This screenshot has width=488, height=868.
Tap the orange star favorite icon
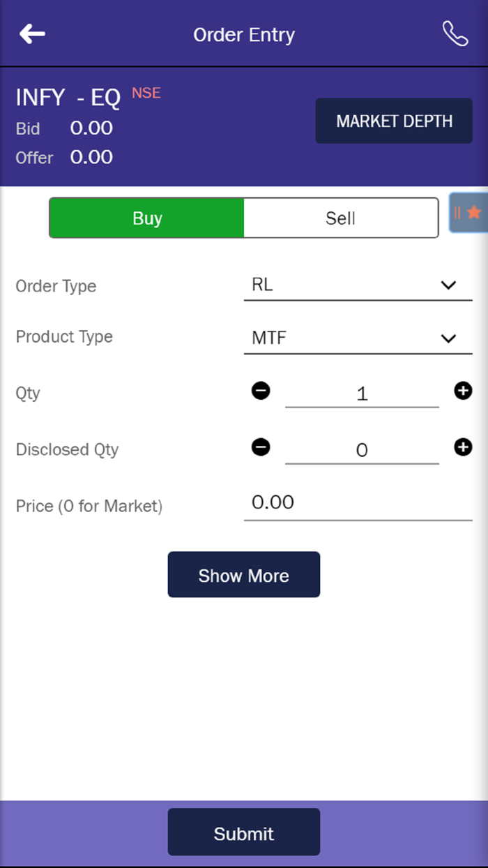476,212
